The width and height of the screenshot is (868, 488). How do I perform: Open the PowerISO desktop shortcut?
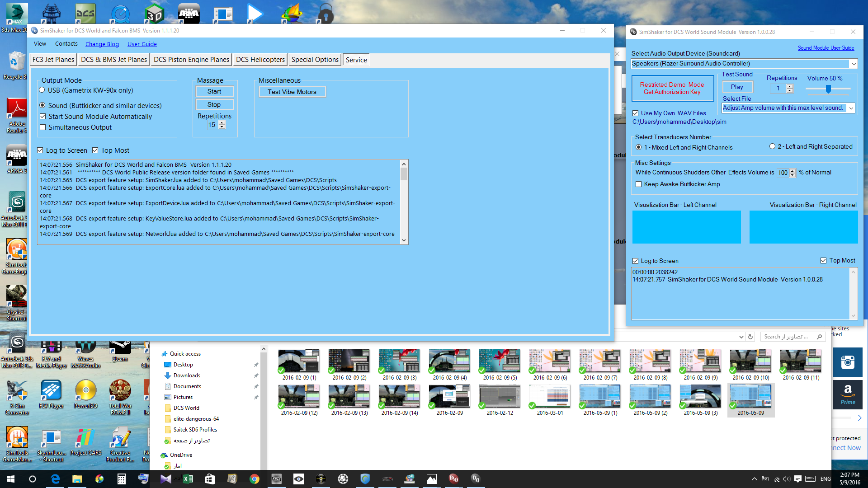click(x=85, y=394)
